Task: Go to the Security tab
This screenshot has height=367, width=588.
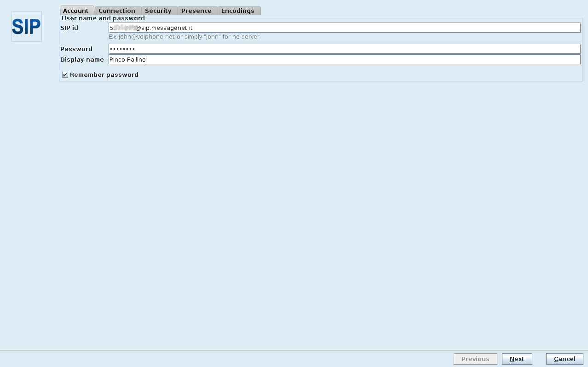Action: 158,11
